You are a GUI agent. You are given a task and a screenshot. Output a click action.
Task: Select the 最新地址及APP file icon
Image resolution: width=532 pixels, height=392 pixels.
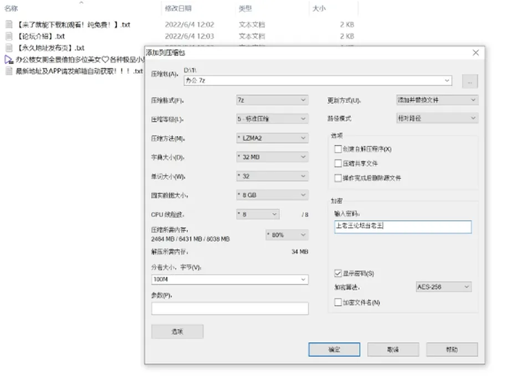tap(9, 71)
